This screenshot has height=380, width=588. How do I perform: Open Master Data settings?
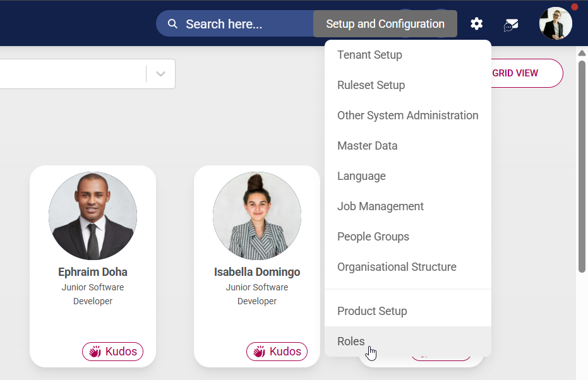[x=367, y=146]
